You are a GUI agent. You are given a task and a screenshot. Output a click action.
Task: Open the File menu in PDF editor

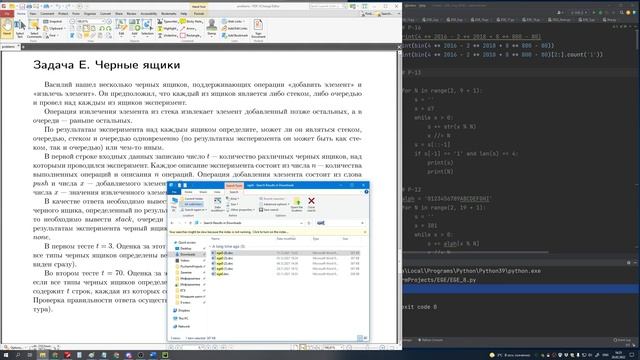pos(7,13)
